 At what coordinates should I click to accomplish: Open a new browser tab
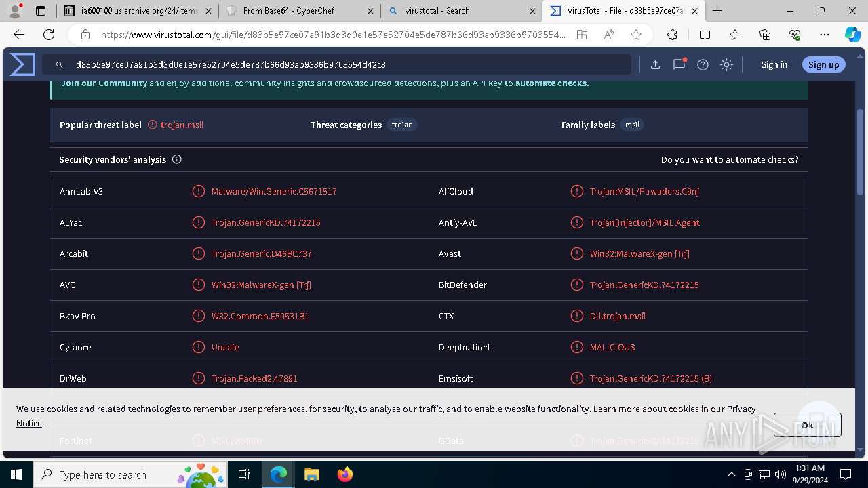point(717,11)
